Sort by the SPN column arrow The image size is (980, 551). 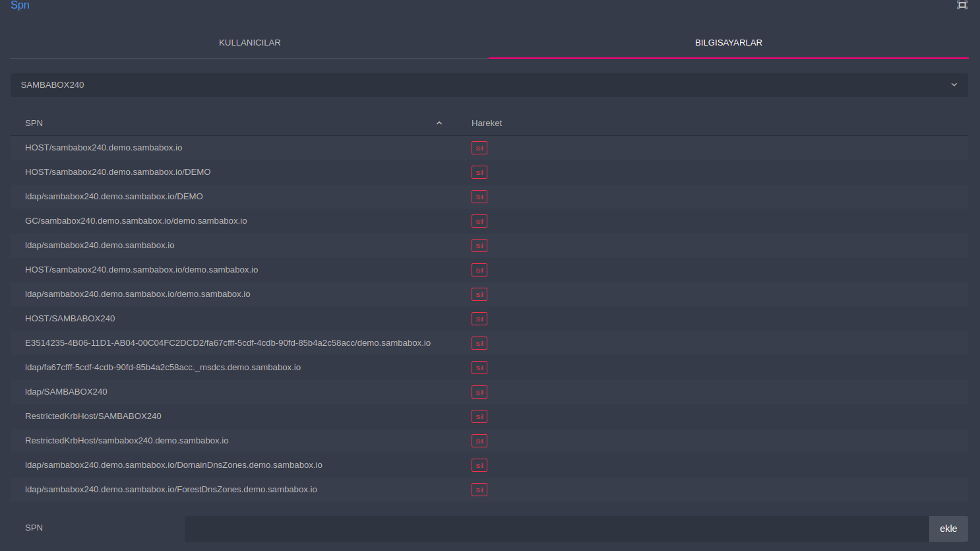439,123
